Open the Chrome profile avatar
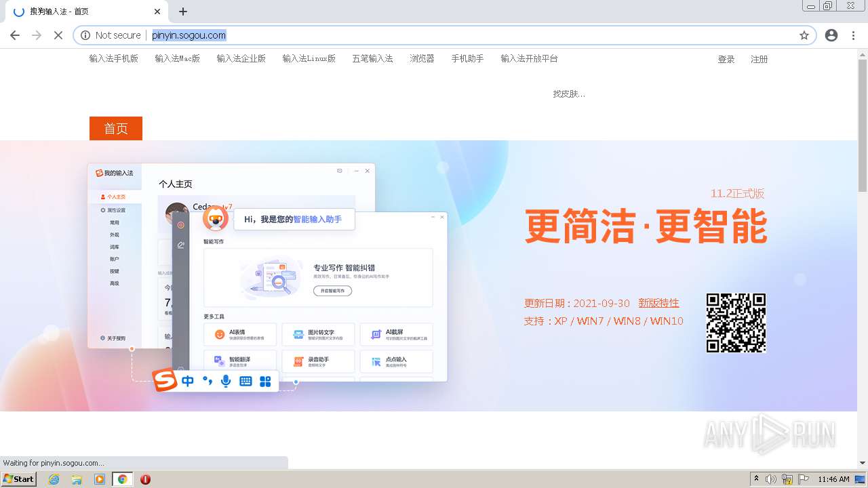868x488 pixels. click(x=831, y=35)
